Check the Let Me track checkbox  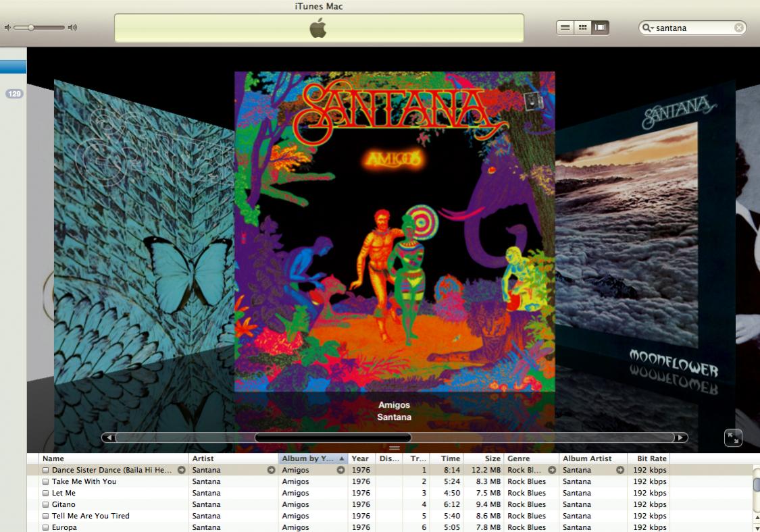pos(45,494)
